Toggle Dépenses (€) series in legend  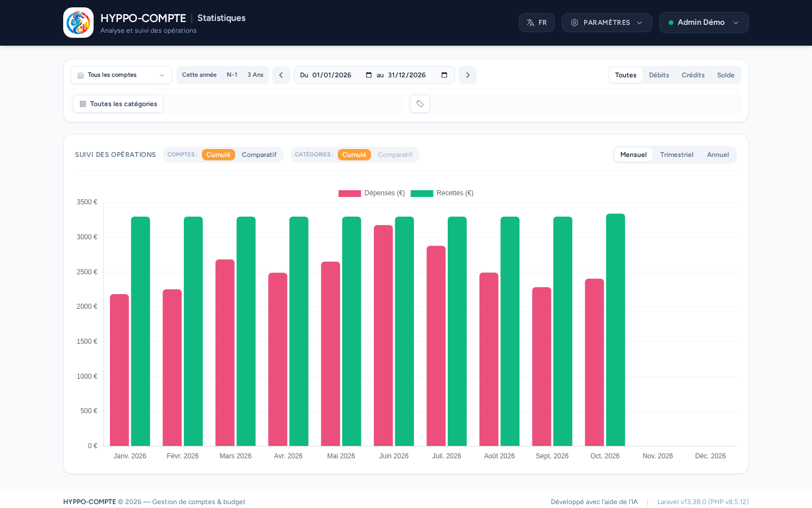click(372, 193)
